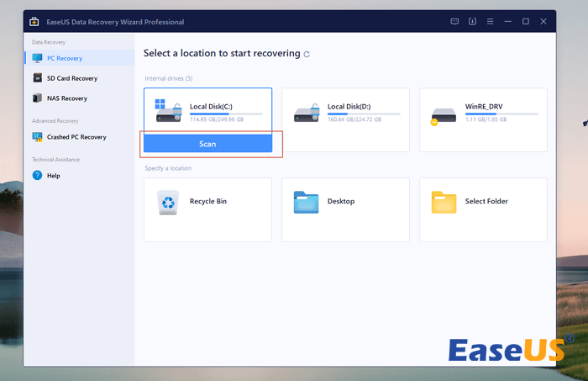Click the 160.64 GB/224.72 GB text
Image resolution: width=588 pixels, height=381 pixels.
coord(354,119)
